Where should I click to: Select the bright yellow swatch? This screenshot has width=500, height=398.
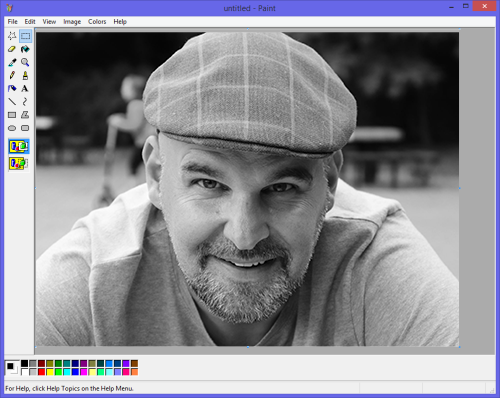coord(50,372)
